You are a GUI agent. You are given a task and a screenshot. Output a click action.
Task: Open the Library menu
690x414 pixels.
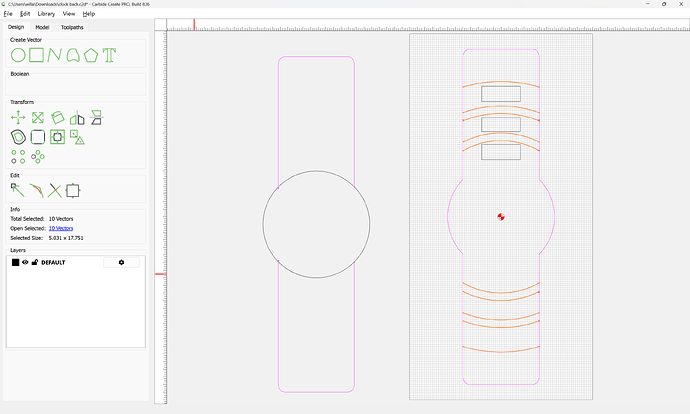(x=46, y=14)
